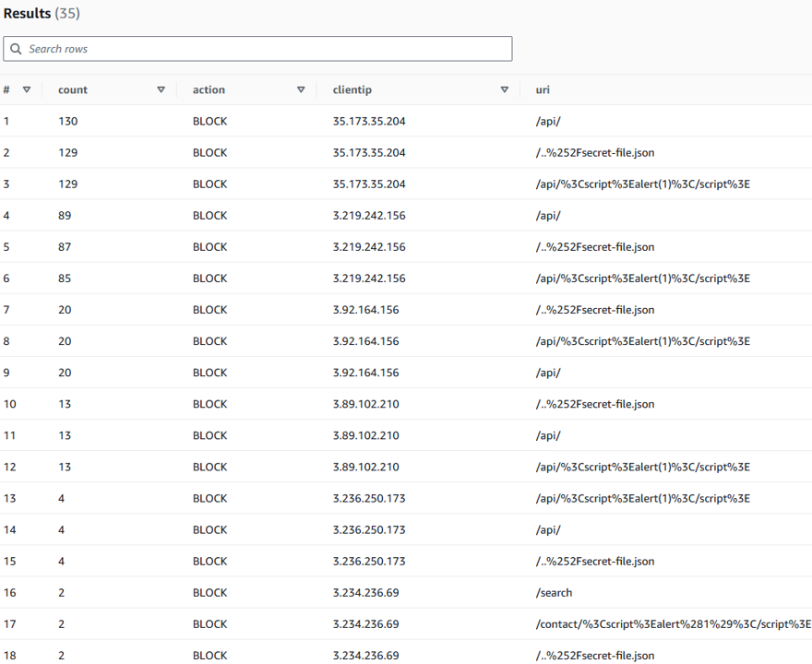Open sort dropdown for clientip column

pos(504,89)
